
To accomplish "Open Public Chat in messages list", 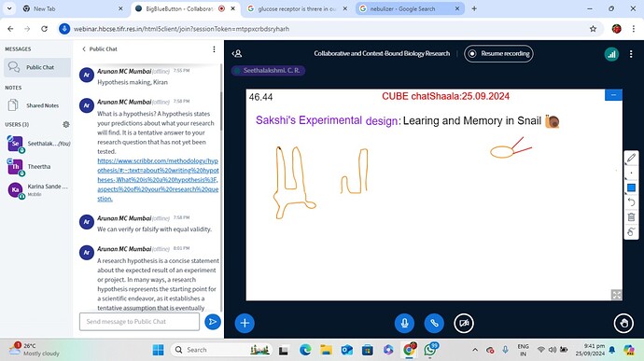I will click(x=37, y=67).
